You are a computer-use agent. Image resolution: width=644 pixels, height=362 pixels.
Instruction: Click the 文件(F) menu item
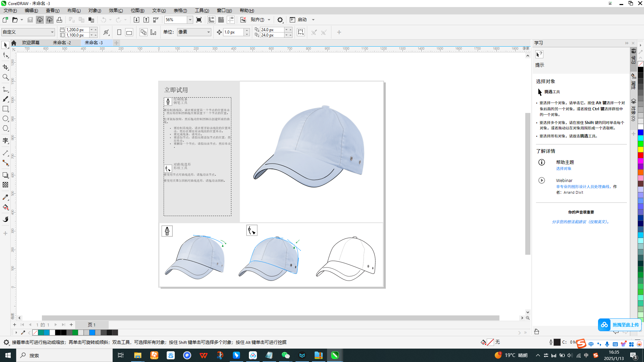point(8,10)
